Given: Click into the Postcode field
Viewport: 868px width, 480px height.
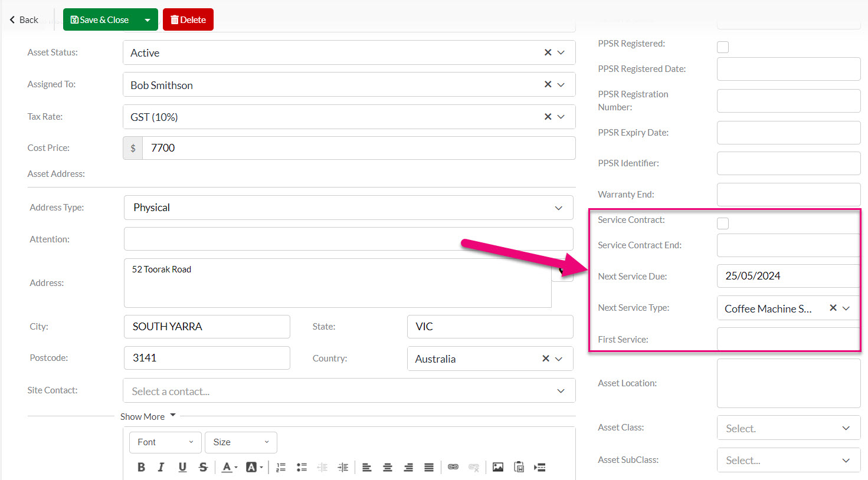Looking at the screenshot, I should 207,358.
